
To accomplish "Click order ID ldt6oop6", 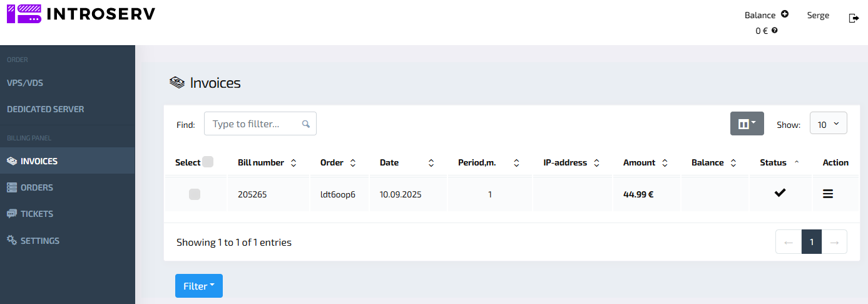I will 338,194.
